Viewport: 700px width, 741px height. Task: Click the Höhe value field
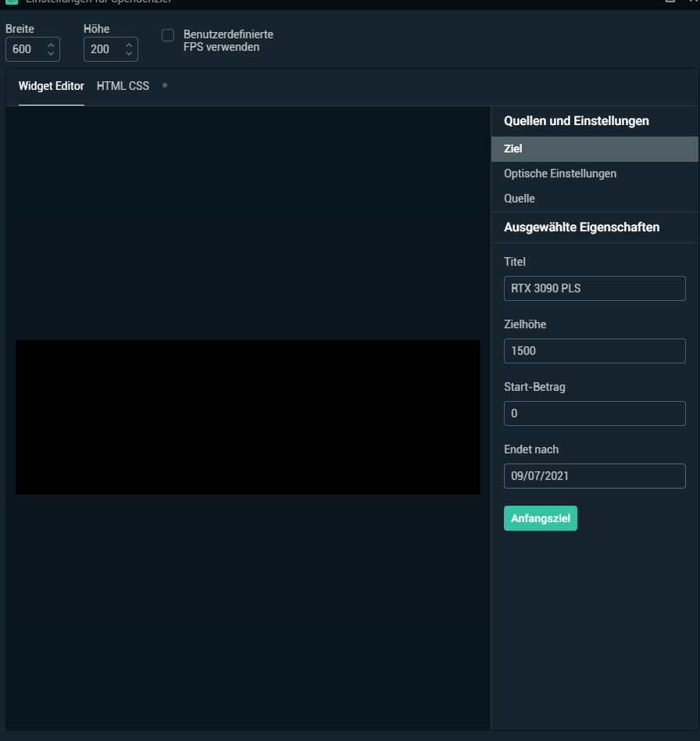pyautogui.click(x=102, y=49)
